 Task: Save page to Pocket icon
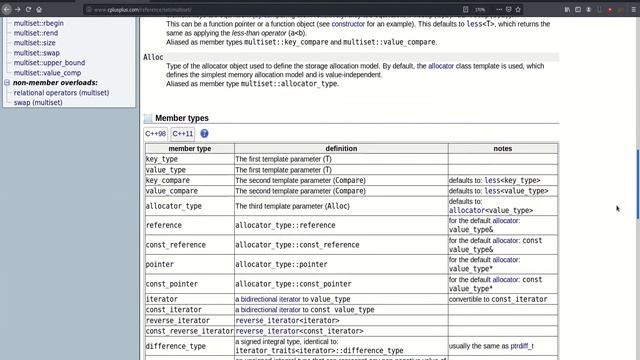pos(509,9)
